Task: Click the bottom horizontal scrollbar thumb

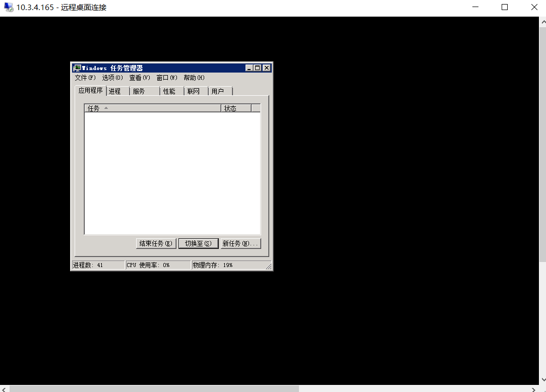Action: pos(154,388)
